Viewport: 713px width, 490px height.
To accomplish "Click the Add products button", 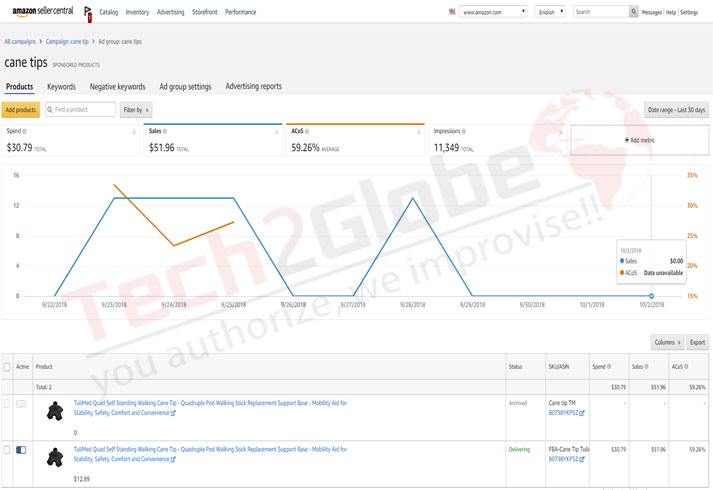I will pos(21,109).
